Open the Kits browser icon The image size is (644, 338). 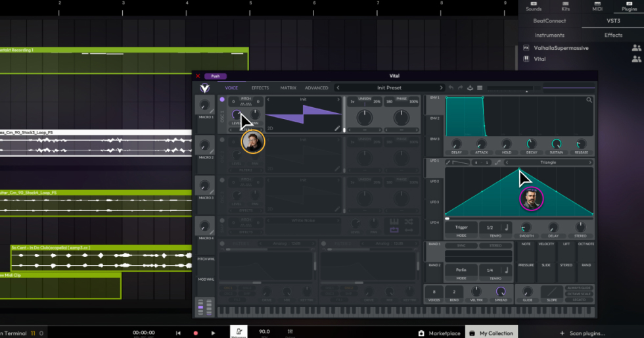566,3
